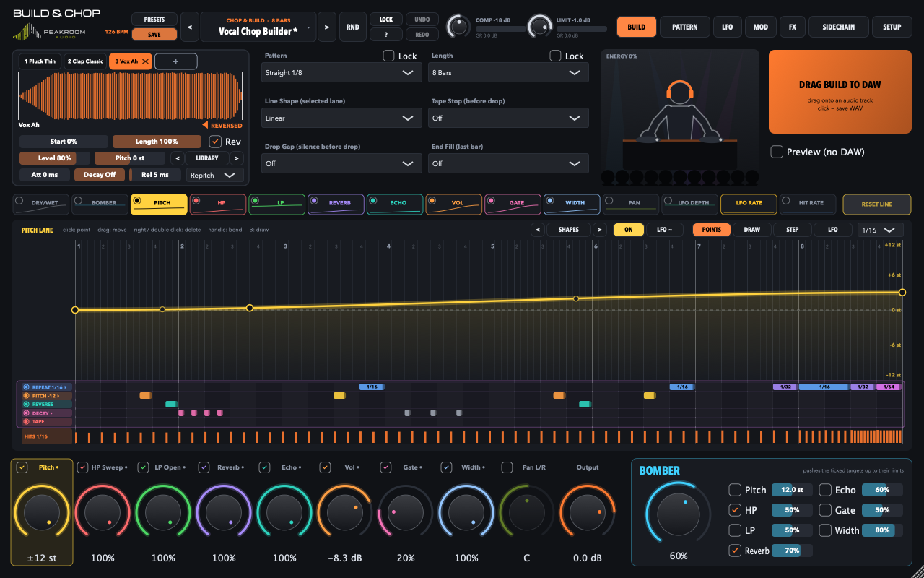Open help with the question mark button
Image resolution: width=924 pixels, height=578 pixels.
[x=386, y=35]
